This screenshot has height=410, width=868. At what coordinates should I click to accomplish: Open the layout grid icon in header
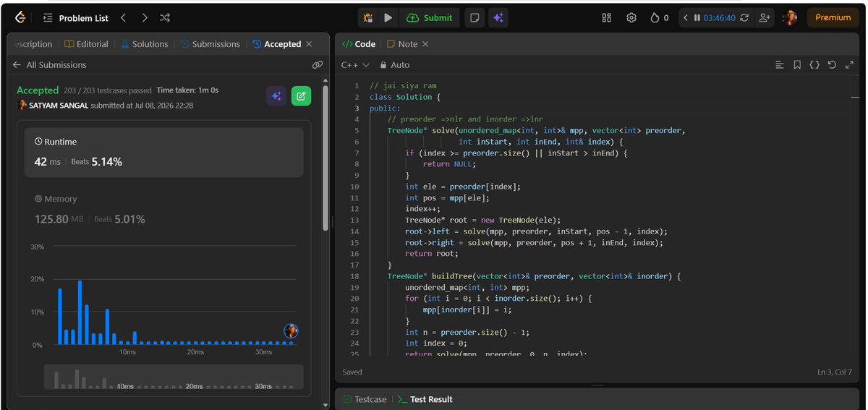(607, 18)
